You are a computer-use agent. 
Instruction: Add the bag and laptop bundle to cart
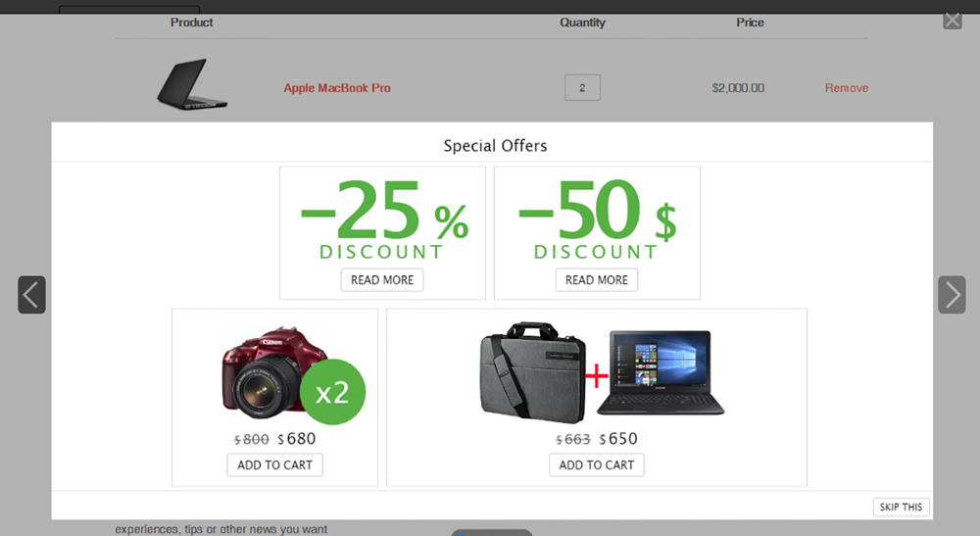click(596, 464)
